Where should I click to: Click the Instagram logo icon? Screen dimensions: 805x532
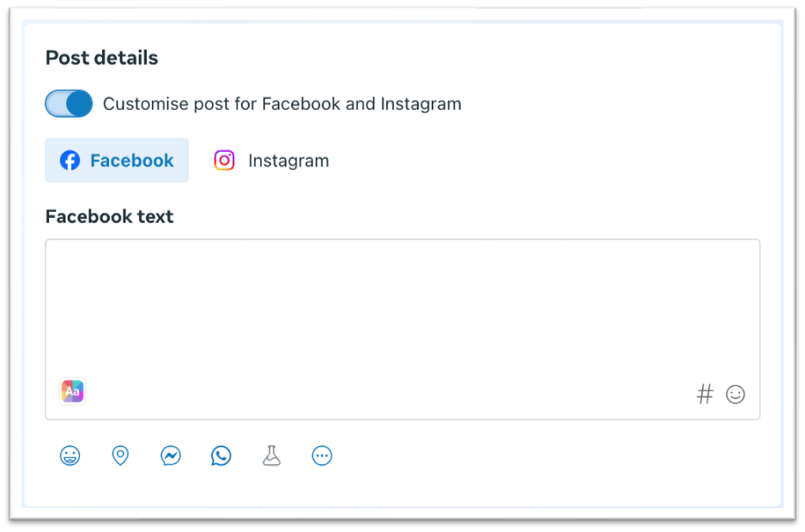224,160
